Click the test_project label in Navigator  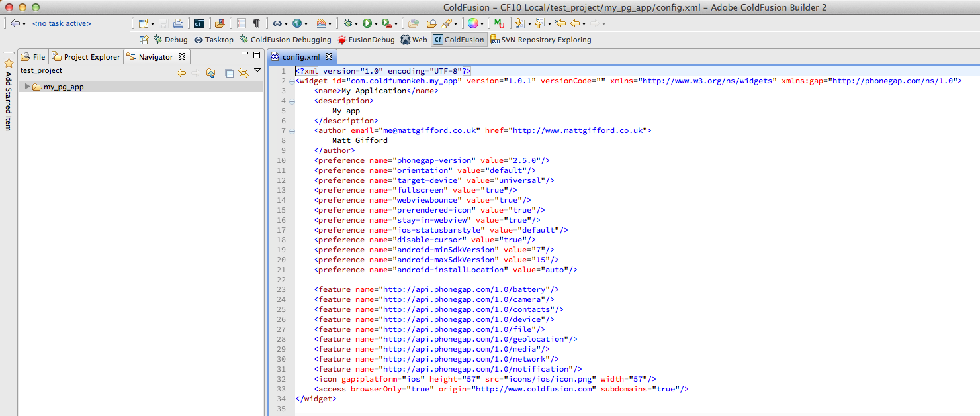point(41,70)
